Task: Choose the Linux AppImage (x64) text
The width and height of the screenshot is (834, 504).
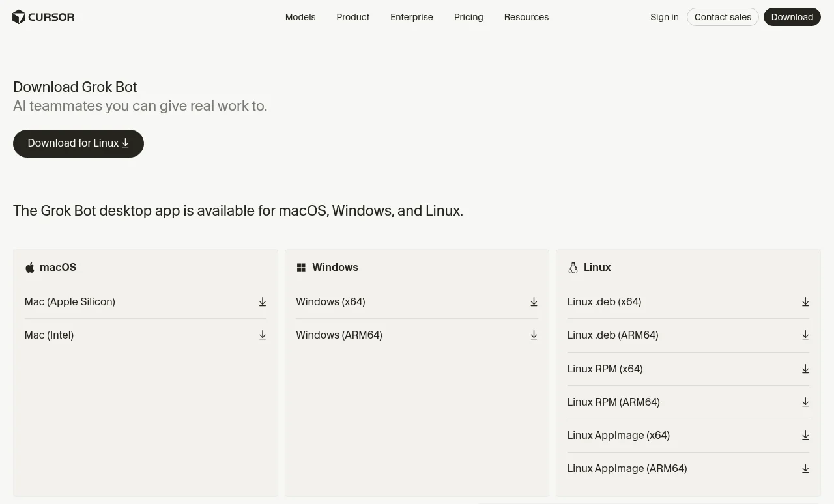Action: coord(618,436)
